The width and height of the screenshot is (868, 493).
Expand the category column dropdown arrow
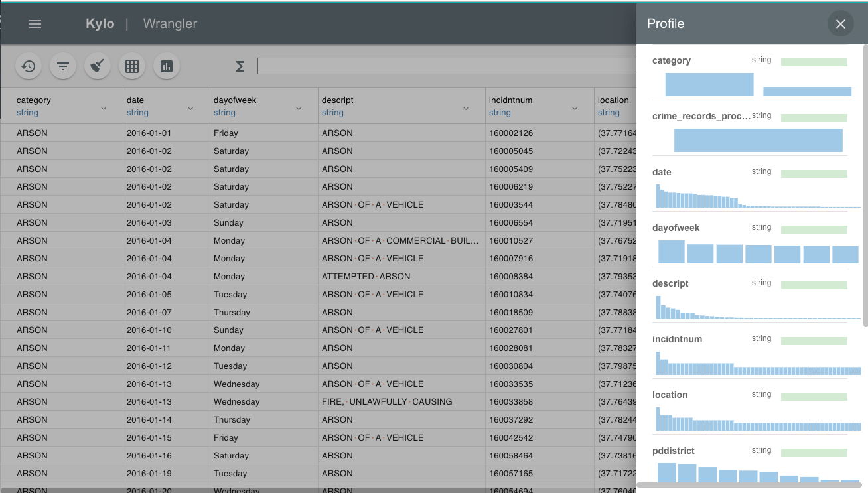point(104,108)
